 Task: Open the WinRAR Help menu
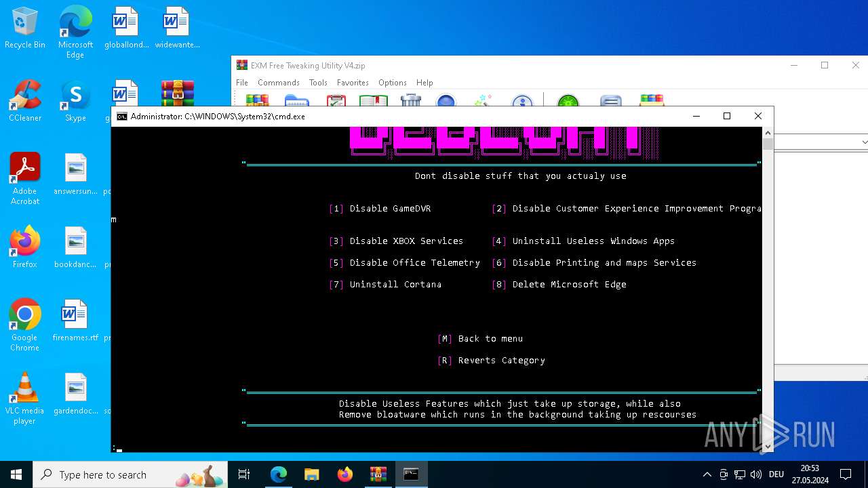tap(425, 83)
